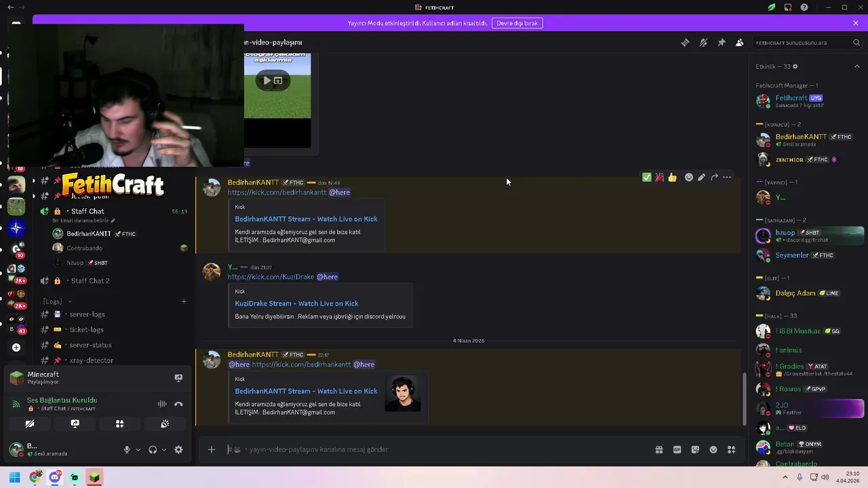Click Devre dışı bırak button in banner
The image size is (868, 488).
pyautogui.click(x=517, y=23)
